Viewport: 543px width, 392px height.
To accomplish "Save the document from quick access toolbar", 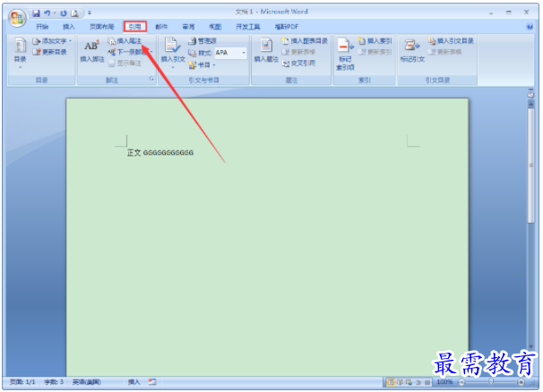I will (36, 13).
